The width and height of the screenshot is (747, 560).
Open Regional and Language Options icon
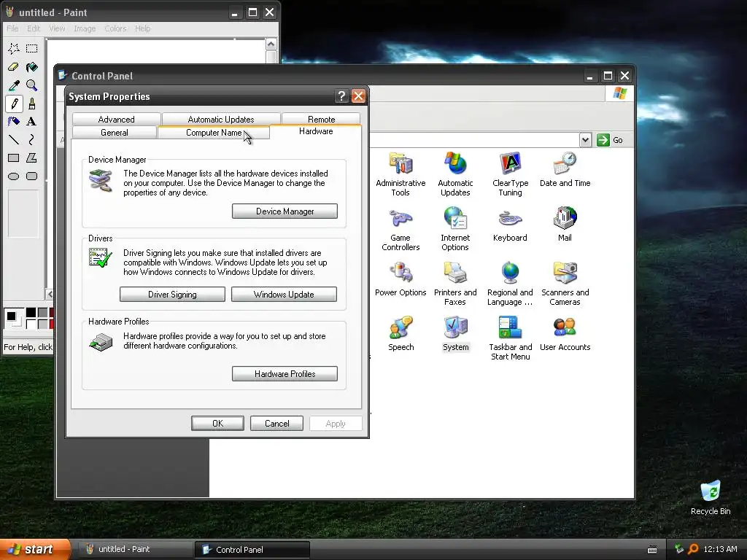(x=510, y=284)
